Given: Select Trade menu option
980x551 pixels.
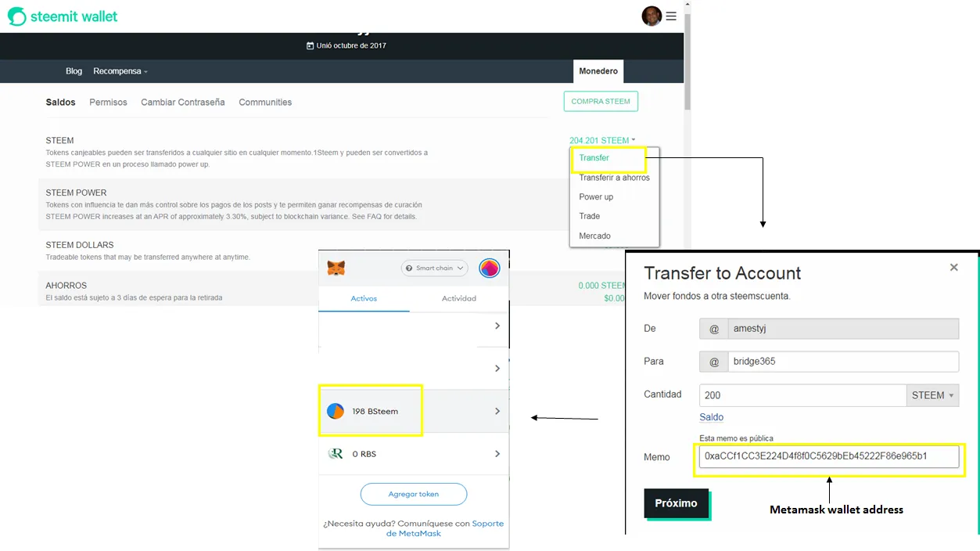Looking at the screenshot, I should [590, 216].
